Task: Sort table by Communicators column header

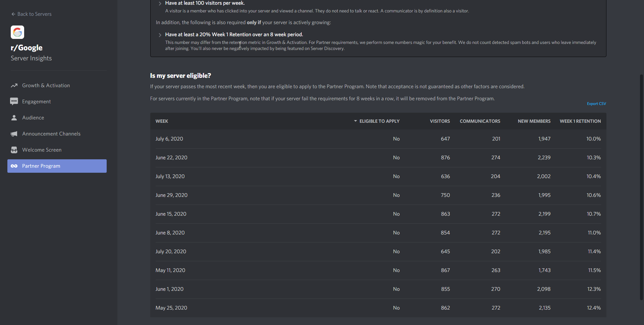Action: [480, 121]
